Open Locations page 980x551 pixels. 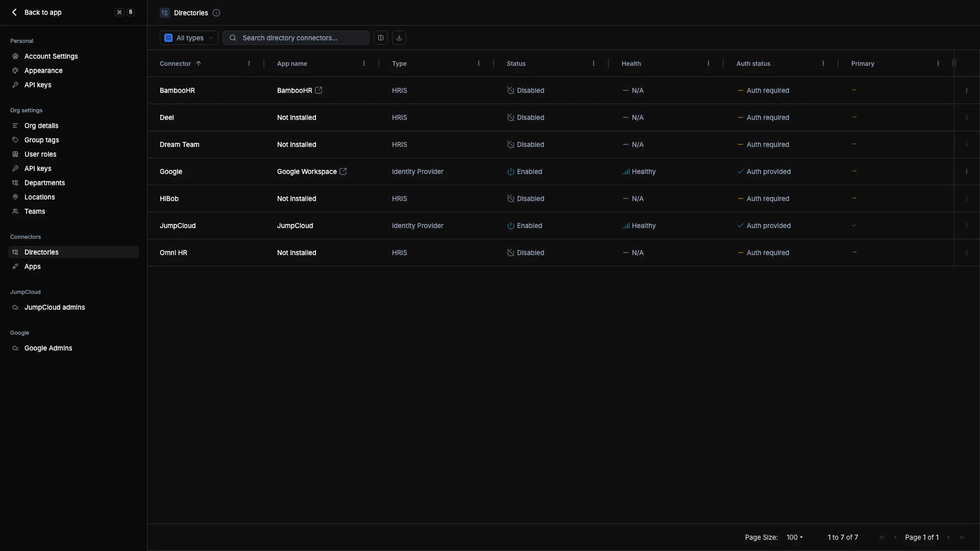(73, 197)
